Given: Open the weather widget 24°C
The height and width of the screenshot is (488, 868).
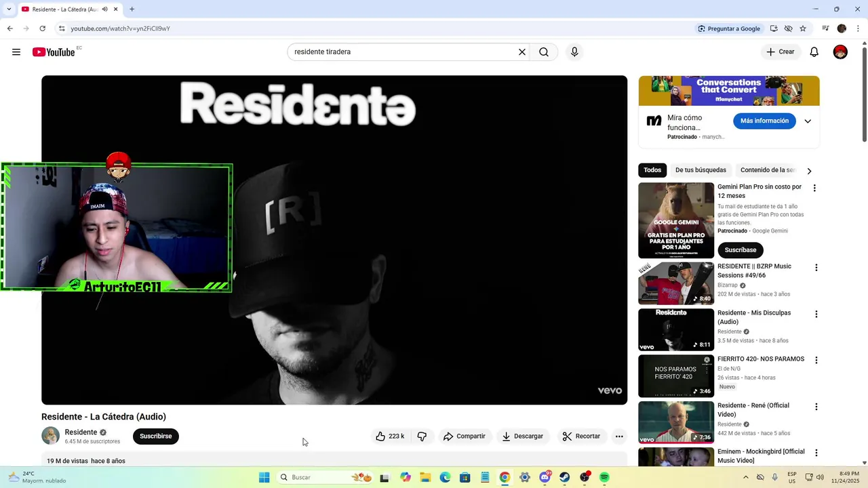Looking at the screenshot, I should [35, 477].
